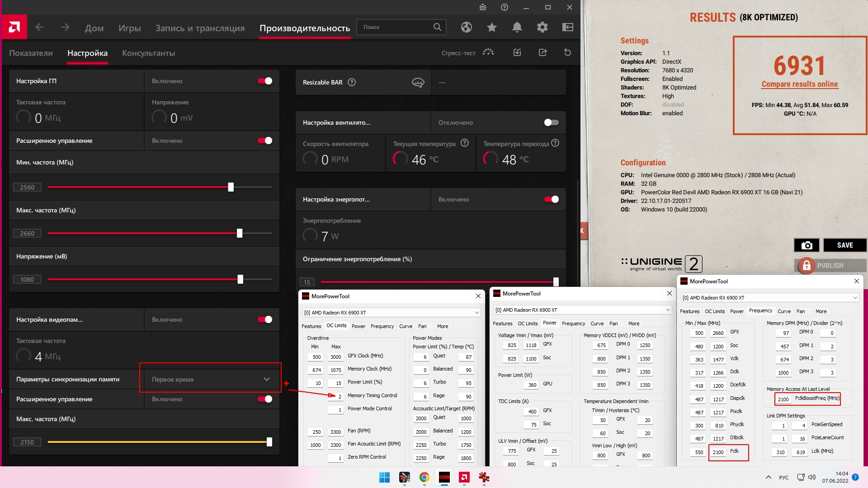Open GPU selector in OC Limits window
This screenshot has width=868, height=488.
click(392, 312)
